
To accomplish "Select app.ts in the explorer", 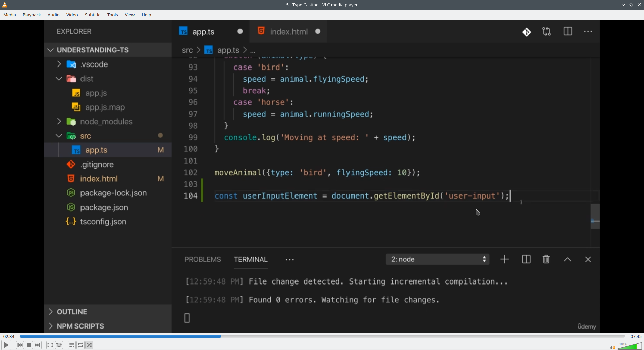I will (x=108, y=150).
